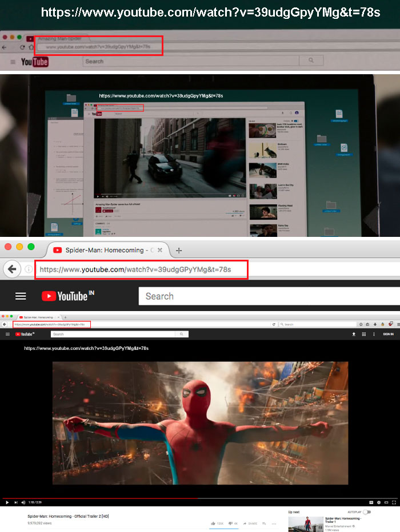This screenshot has width=400, height=532.
Task: Mute the trailer using the volume icon
Action: click(x=23, y=502)
